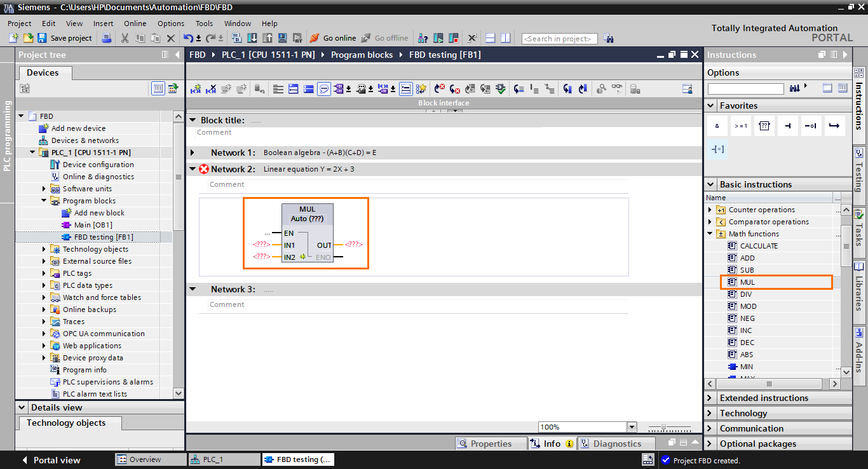The width and height of the screenshot is (868, 469).
Task: Select the OR (>=1) instruction in Favorites
Action: [740, 125]
